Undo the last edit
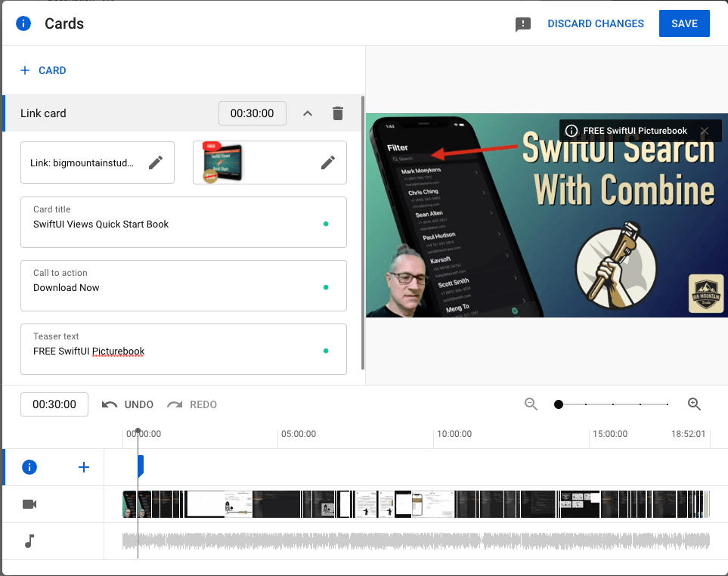728x576 pixels. click(128, 404)
